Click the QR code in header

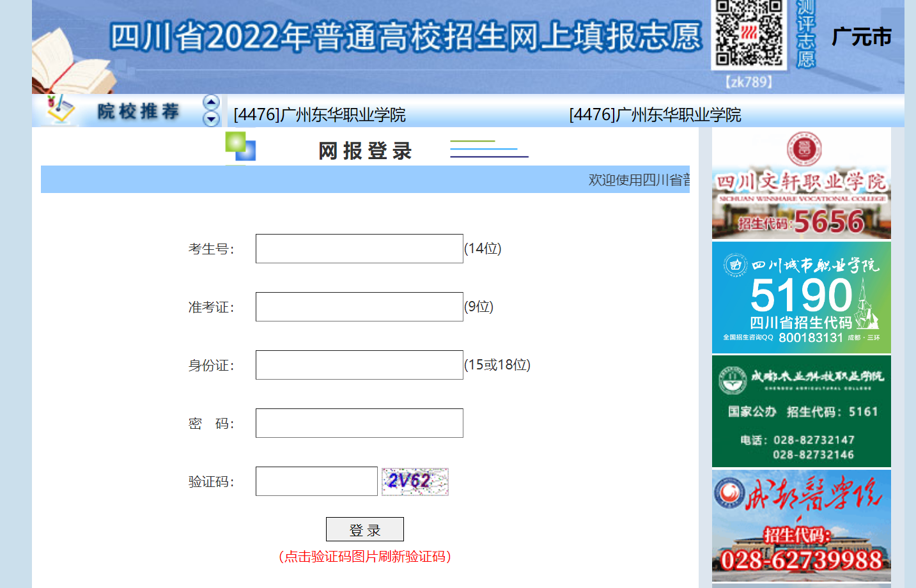tap(749, 33)
